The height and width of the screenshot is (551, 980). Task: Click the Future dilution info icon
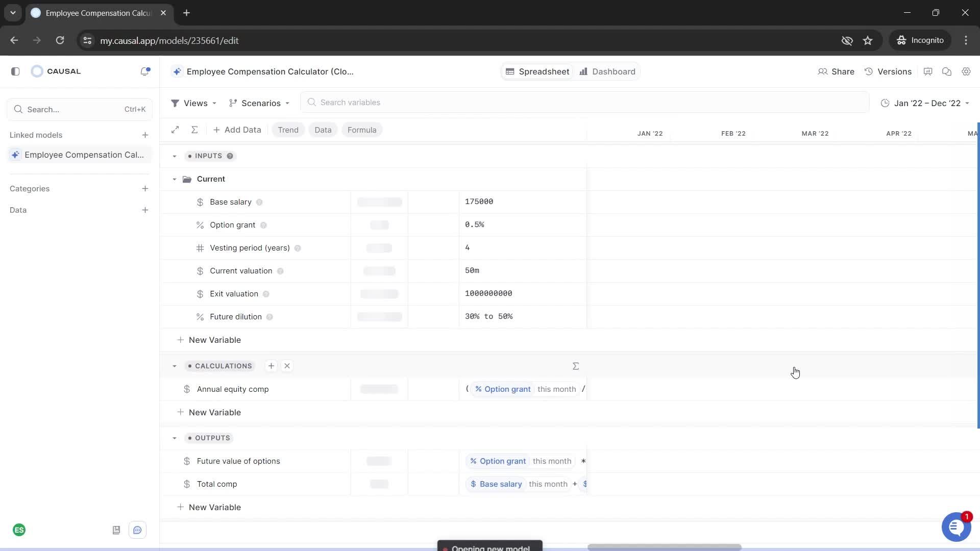[269, 317]
